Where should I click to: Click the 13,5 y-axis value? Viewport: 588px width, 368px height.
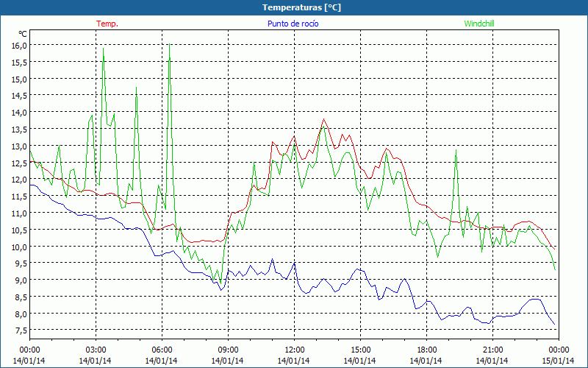20,130
